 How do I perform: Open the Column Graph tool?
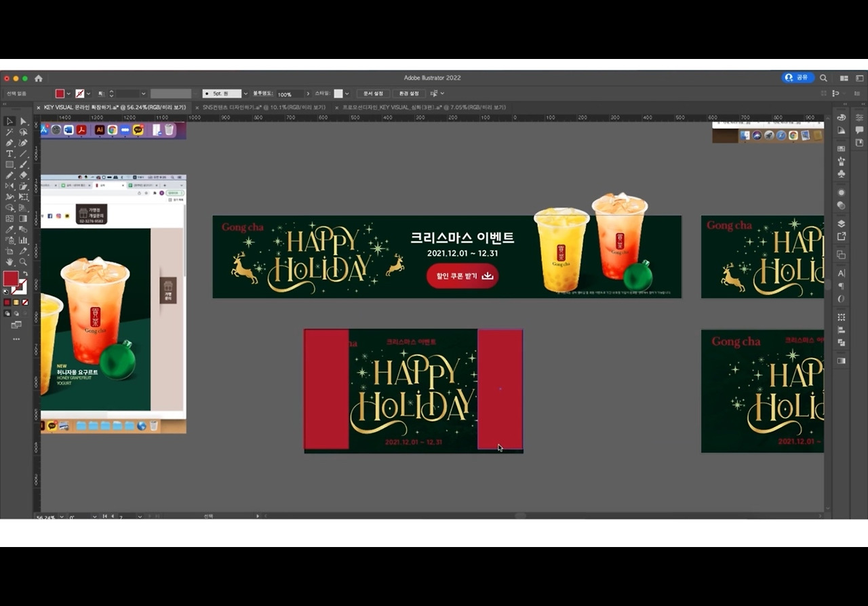[23, 240]
